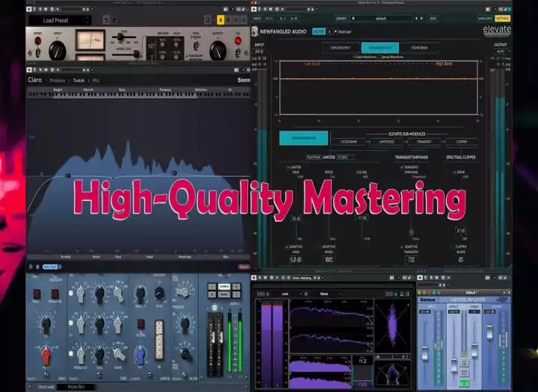Toggle GAIN LOCK in Elevate
This screenshot has width=538, height=392.
[485, 18]
